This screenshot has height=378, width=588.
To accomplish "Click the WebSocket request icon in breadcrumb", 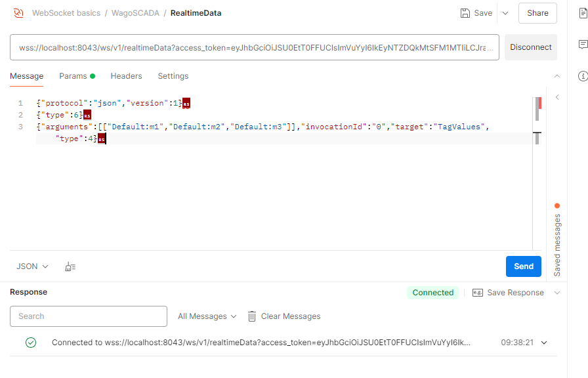I will 18,13.
